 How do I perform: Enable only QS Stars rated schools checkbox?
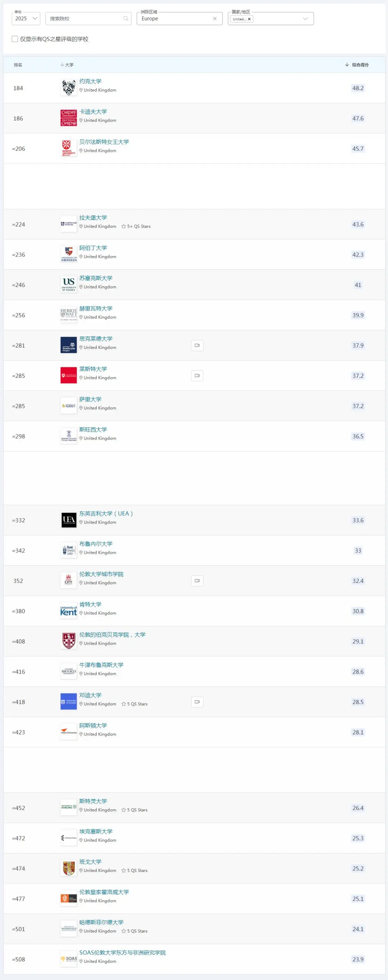coord(15,39)
